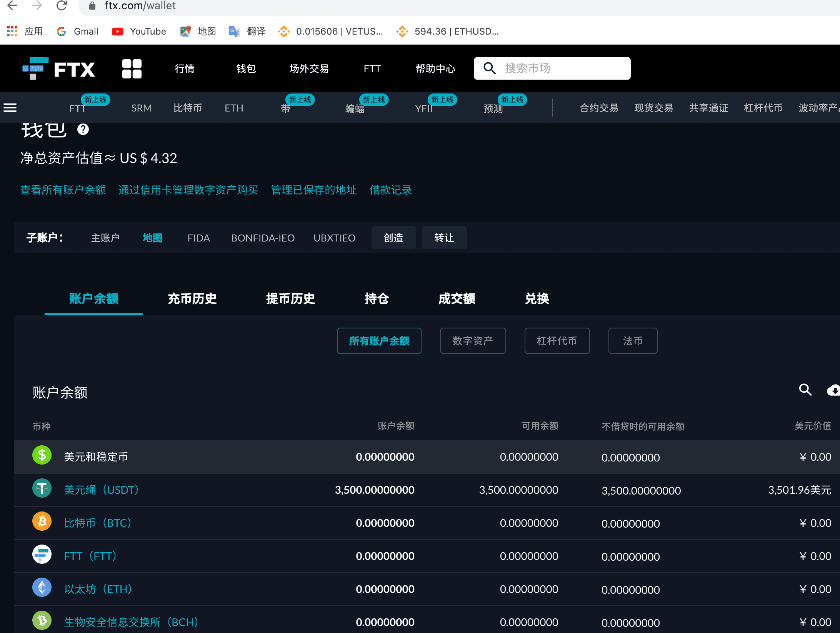Open 借款记录 link
The width and height of the screenshot is (840, 633).
click(x=391, y=190)
